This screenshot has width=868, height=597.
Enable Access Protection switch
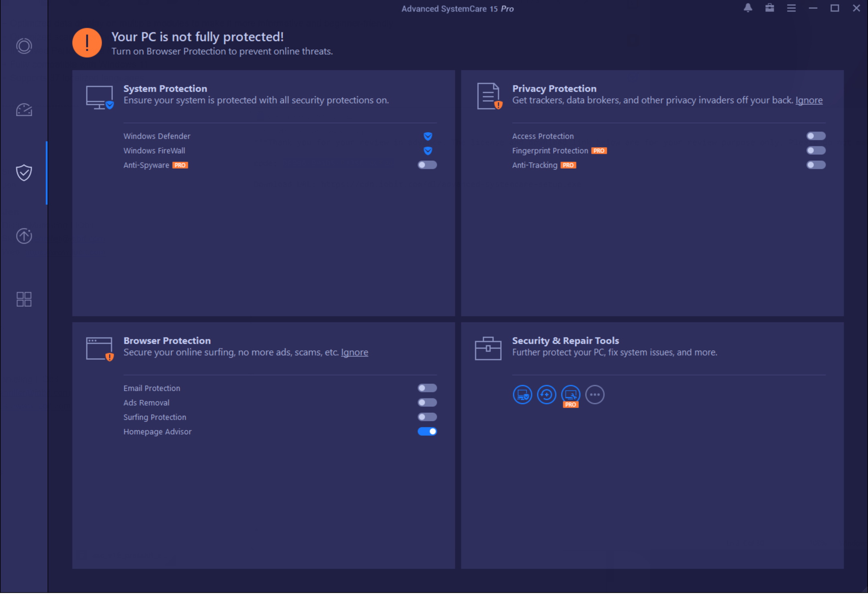pos(816,136)
